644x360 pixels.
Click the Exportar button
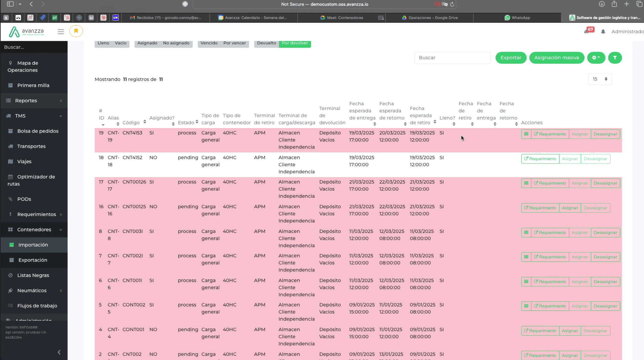click(511, 58)
